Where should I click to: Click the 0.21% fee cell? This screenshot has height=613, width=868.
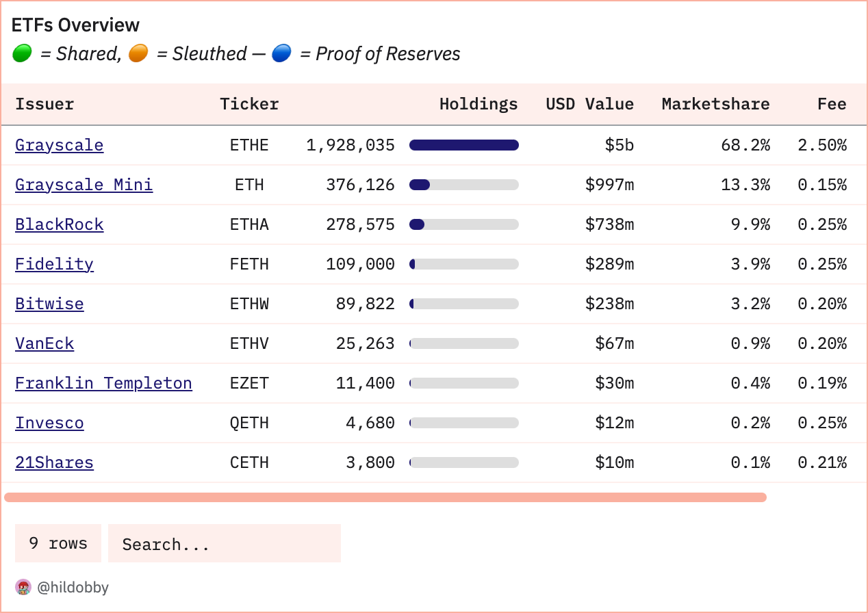point(822,462)
